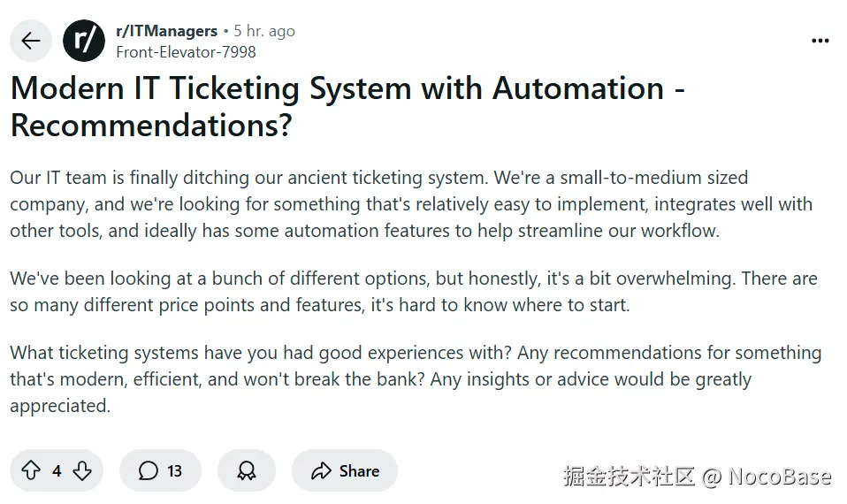Click the post title heading

(347, 106)
